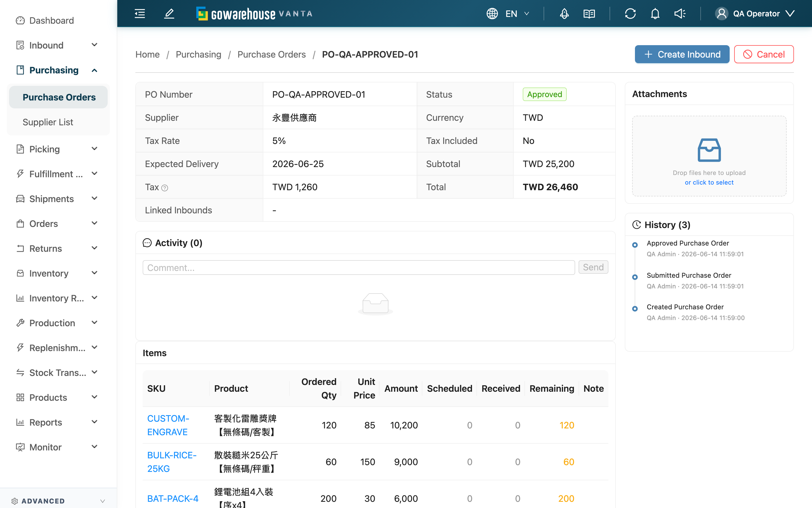Click the Picking document icon
This screenshot has width=812, height=508.
tap(20, 149)
